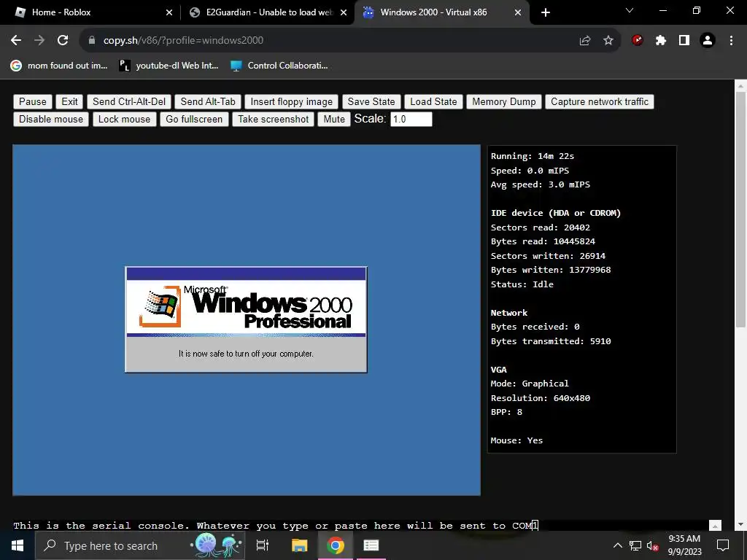747x560 pixels.
Task: Open the taskbar app next to Chrome
Action: [371, 545]
